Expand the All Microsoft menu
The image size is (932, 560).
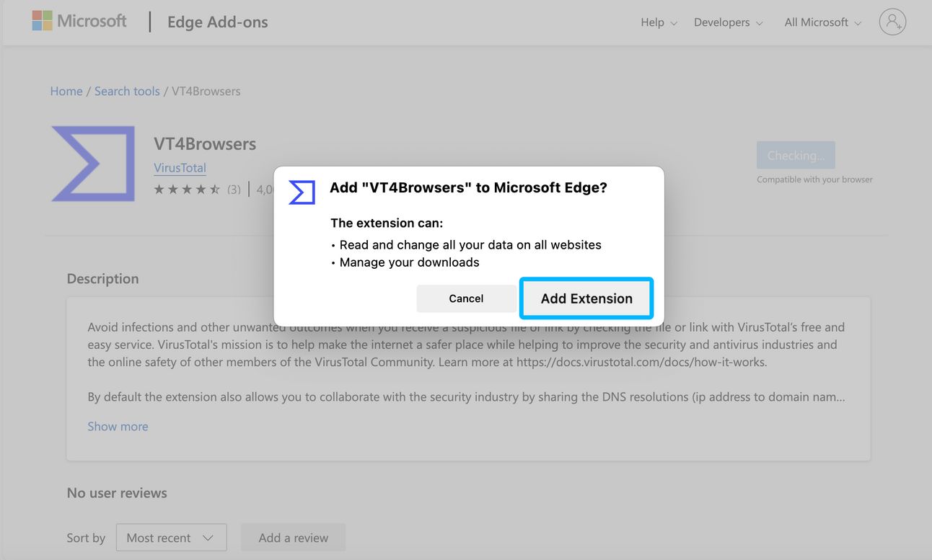point(822,22)
